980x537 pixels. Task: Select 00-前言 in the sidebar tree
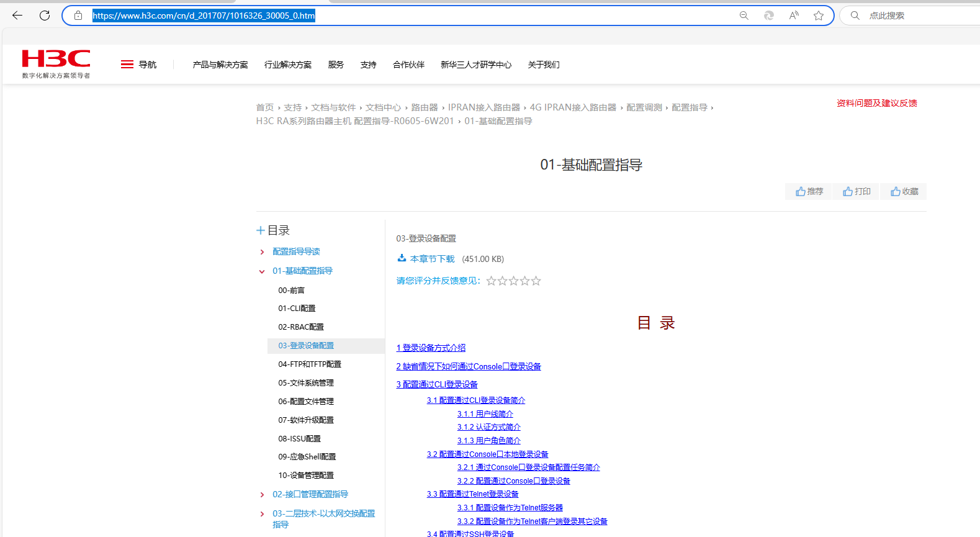[x=292, y=291]
